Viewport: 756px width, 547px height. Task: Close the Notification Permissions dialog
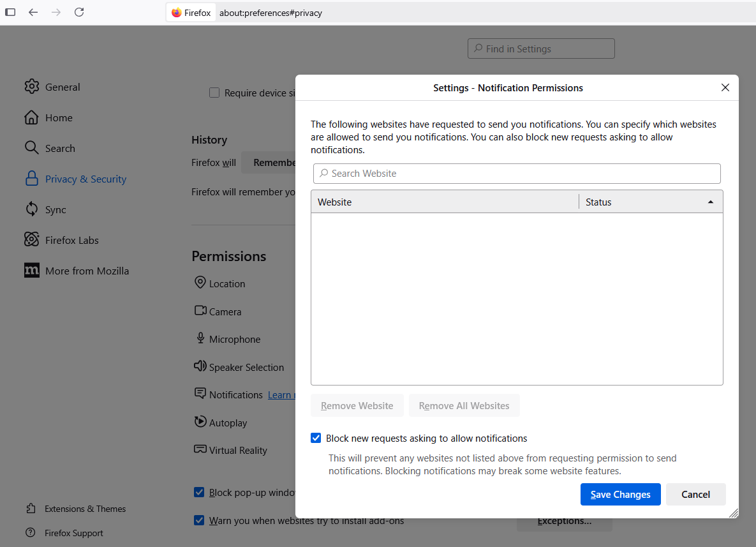725,88
